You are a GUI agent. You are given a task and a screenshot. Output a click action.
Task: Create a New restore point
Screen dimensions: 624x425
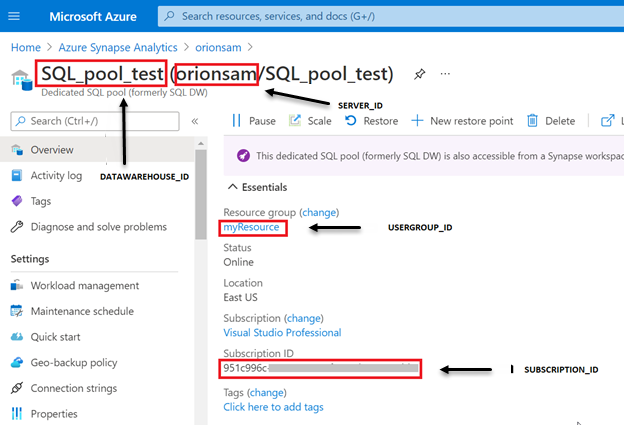click(462, 121)
